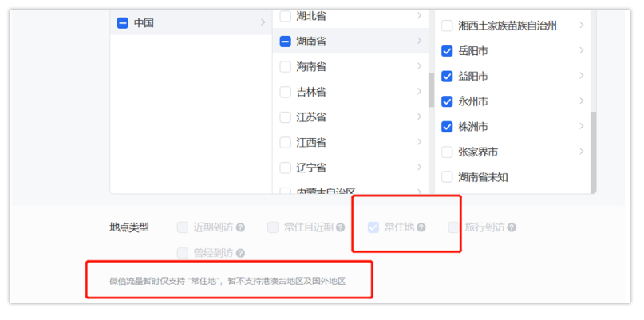
Task: Select the 吉林省 label text
Action: 311,92
